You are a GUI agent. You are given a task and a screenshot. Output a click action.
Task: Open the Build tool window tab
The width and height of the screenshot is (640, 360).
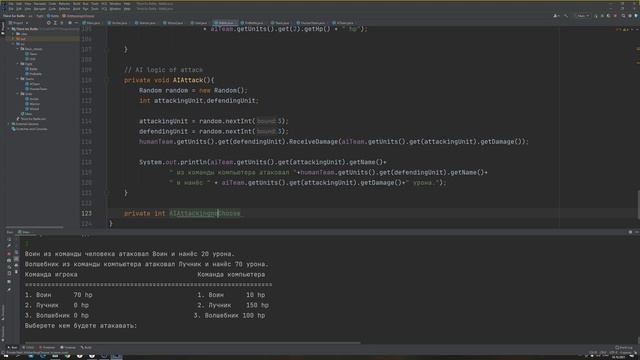(x=86, y=347)
